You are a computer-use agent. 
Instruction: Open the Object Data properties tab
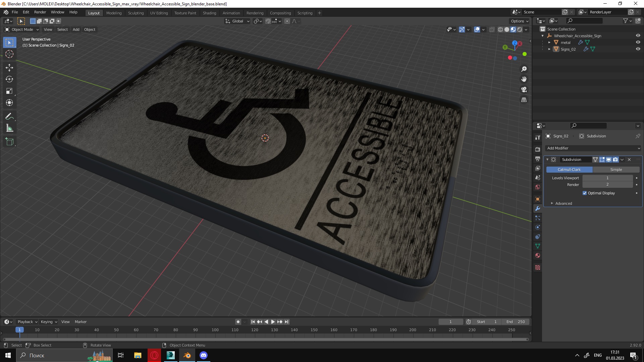click(538, 246)
